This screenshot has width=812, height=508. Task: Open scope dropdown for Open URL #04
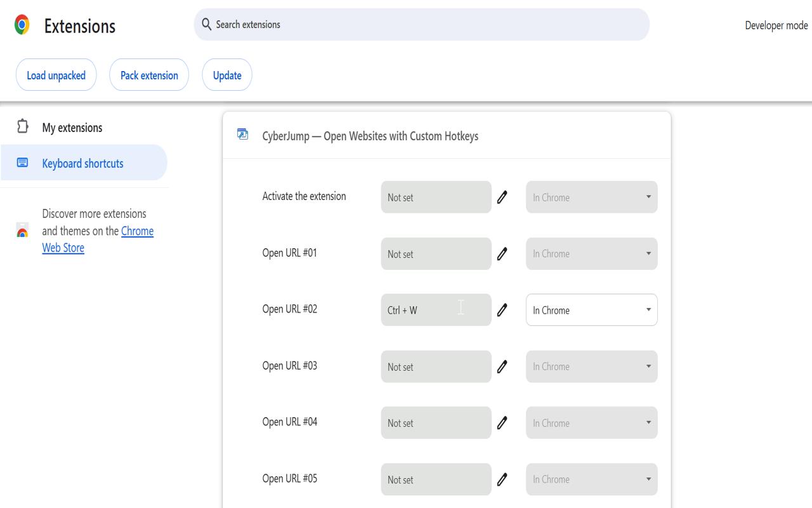coord(592,423)
